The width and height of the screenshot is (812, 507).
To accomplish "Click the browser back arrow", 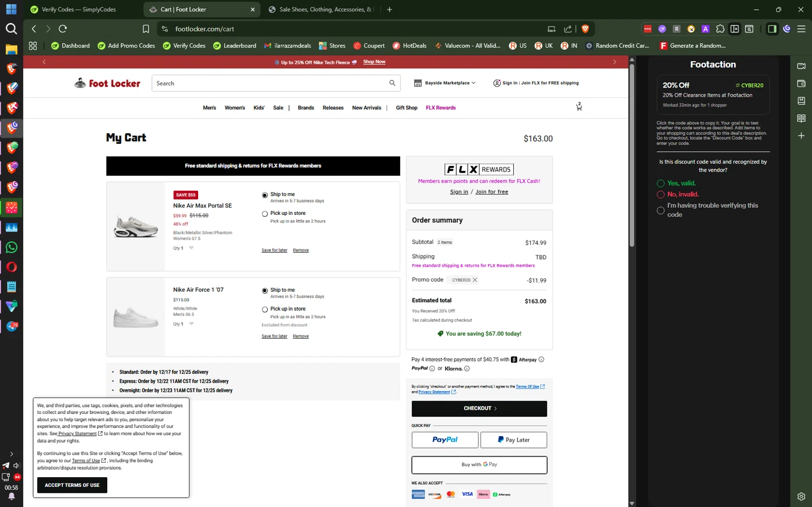I will pos(34,29).
